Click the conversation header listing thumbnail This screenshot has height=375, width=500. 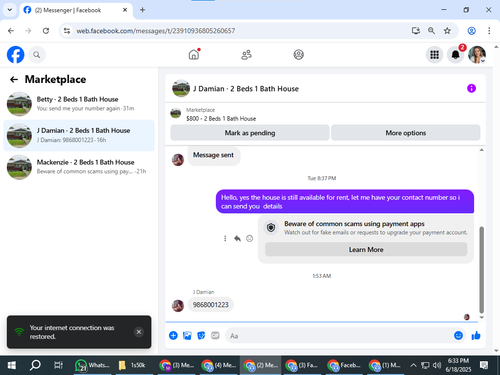(x=181, y=88)
